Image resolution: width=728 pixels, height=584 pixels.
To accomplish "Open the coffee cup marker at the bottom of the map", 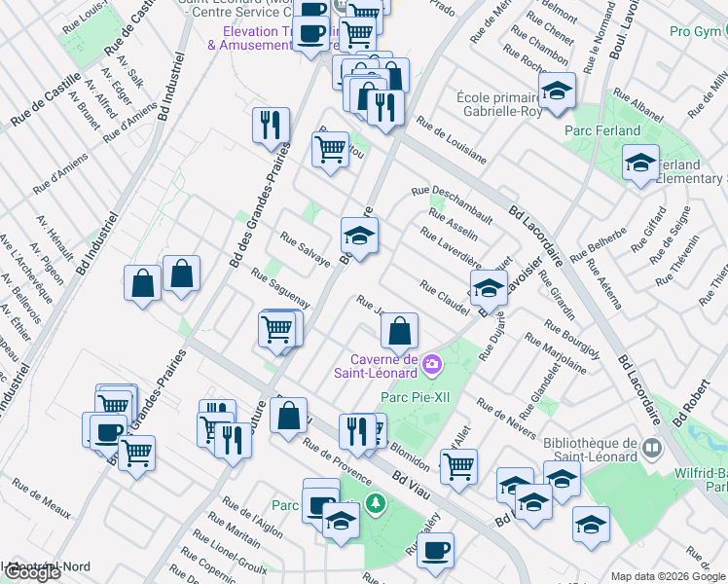I will tap(435, 553).
